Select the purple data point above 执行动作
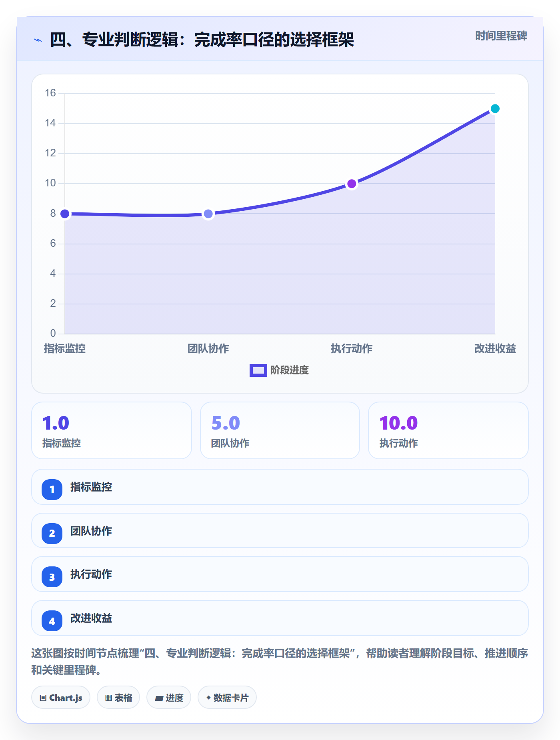 352,184
